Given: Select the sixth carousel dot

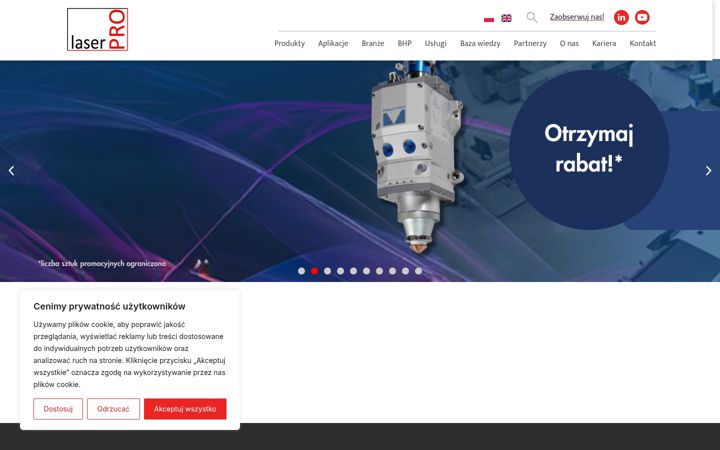Looking at the screenshot, I should coord(366,271).
